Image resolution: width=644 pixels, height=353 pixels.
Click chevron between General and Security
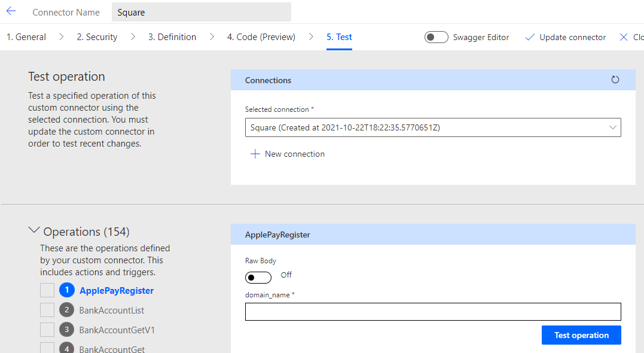point(61,36)
